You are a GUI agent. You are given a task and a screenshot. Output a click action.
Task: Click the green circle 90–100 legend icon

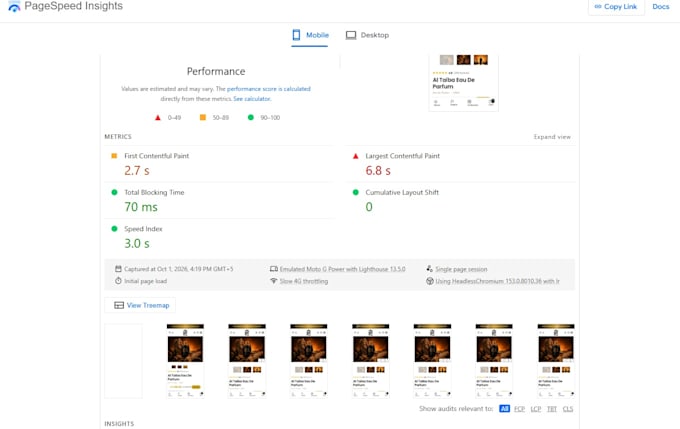click(x=251, y=118)
